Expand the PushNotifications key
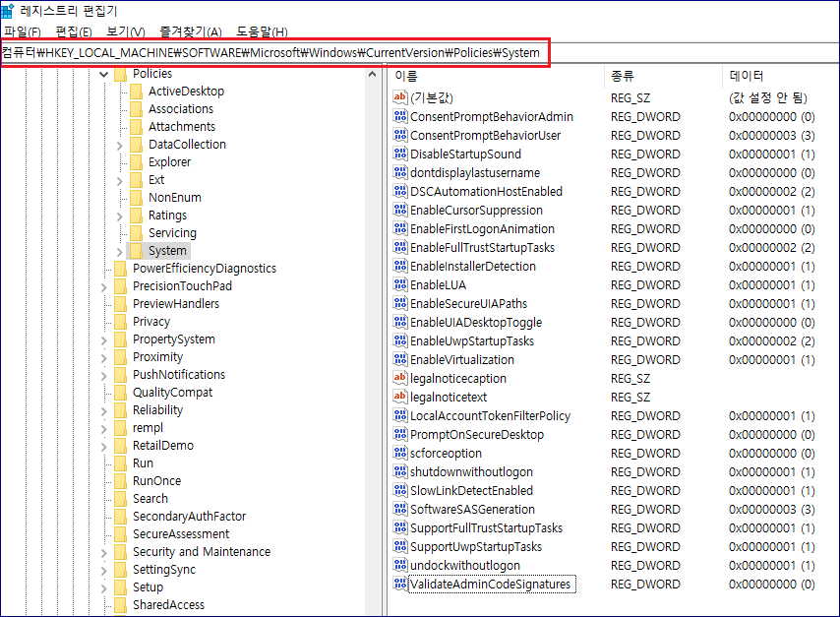840x617 pixels. pyautogui.click(x=104, y=375)
